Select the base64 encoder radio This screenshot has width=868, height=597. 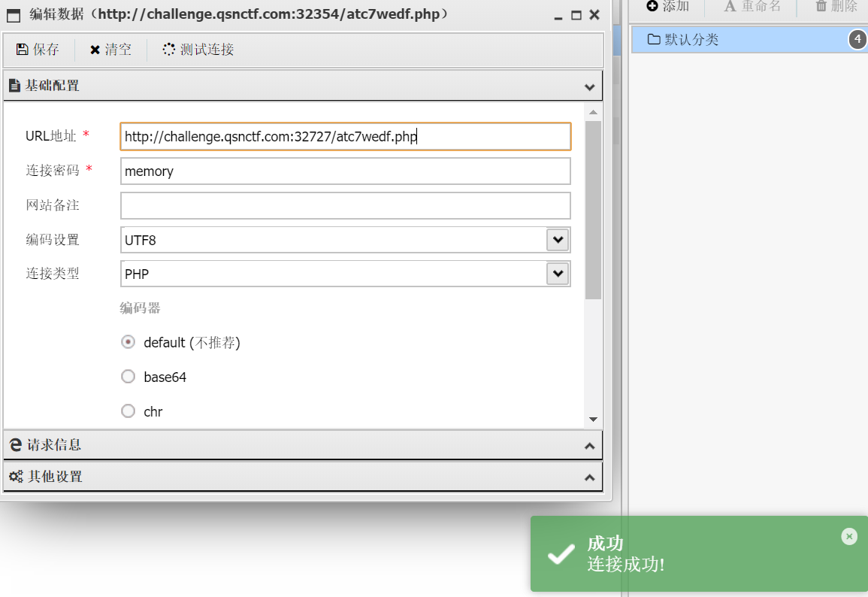[128, 377]
